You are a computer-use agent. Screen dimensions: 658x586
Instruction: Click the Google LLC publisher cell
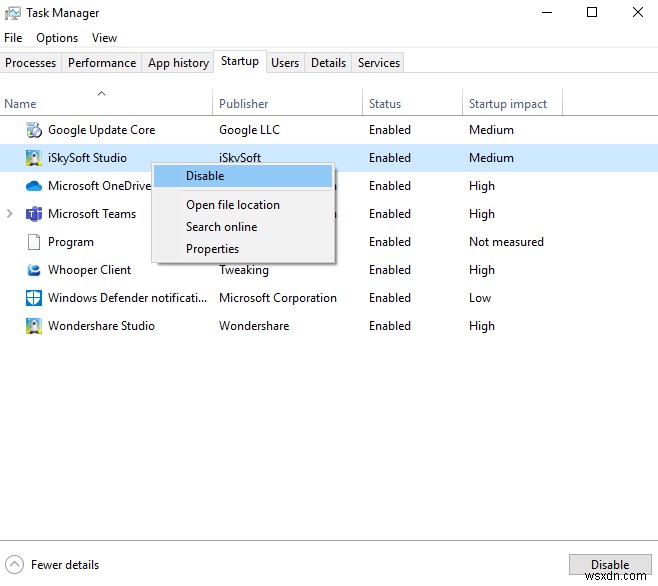pos(249,130)
